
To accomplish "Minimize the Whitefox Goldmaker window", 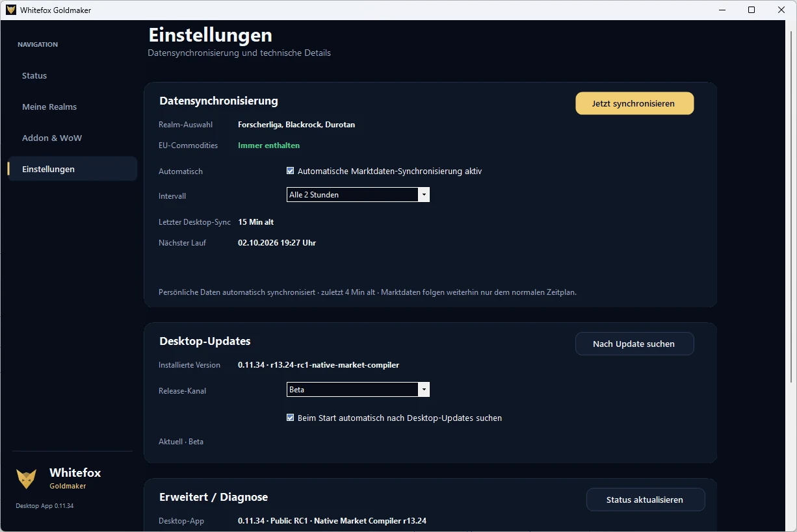I will point(722,10).
